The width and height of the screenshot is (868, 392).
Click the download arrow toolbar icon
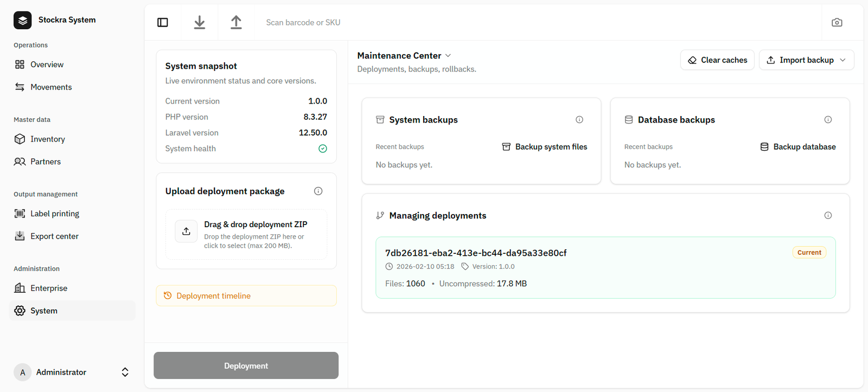[x=200, y=22]
